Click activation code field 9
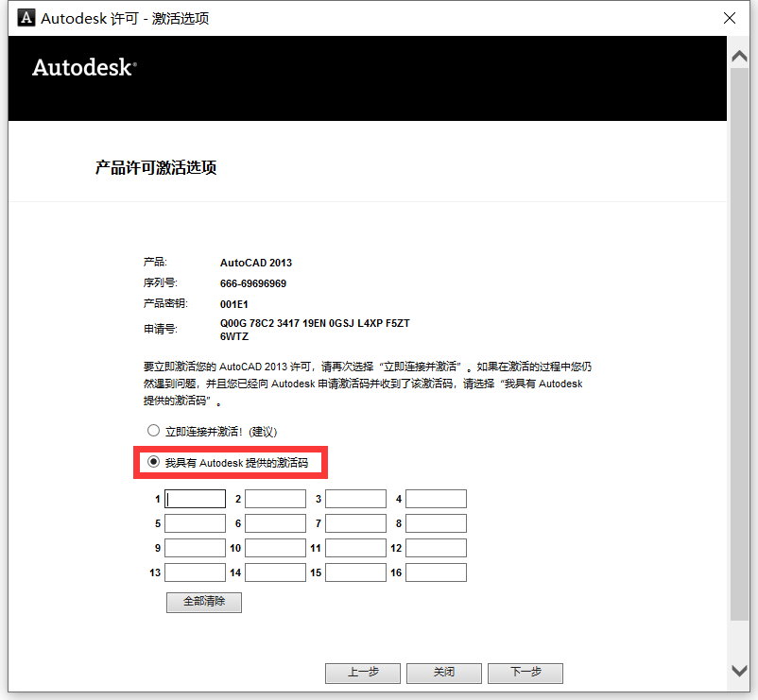Image resolution: width=758 pixels, height=700 pixels. (x=195, y=548)
